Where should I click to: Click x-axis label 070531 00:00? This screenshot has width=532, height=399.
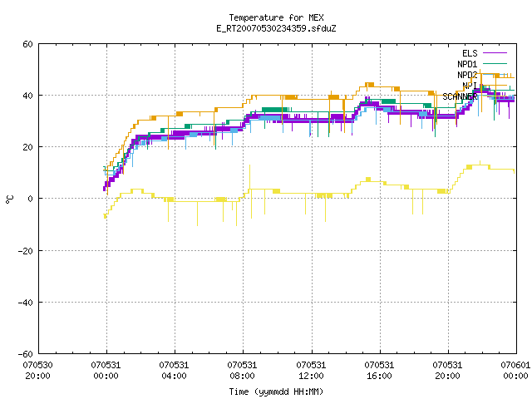(x=106, y=371)
